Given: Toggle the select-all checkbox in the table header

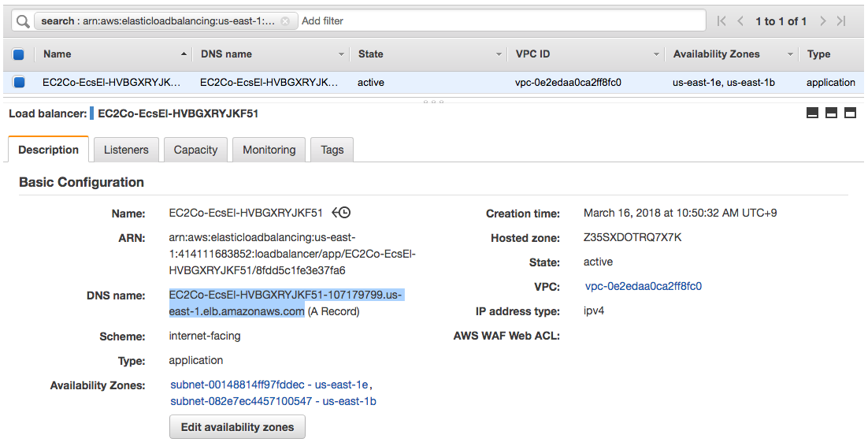Looking at the screenshot, I should (x=19, y=54).
